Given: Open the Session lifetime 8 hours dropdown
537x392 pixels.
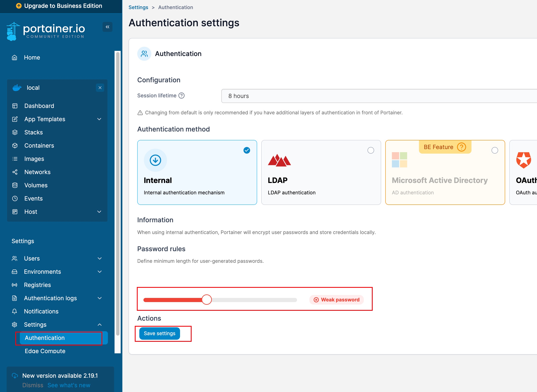Looking at the screenshot, I should [379, 96].
